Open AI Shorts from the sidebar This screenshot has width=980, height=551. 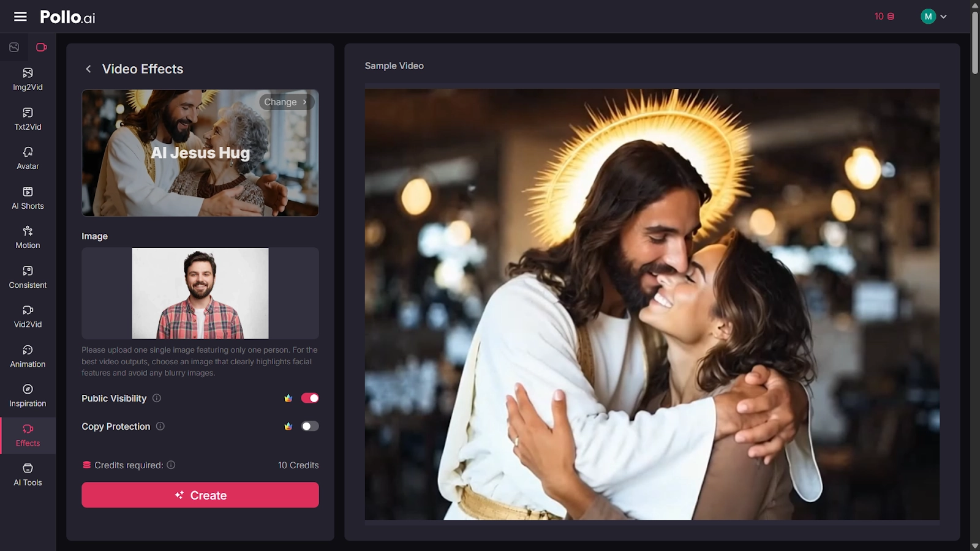[x=27, y=197]
